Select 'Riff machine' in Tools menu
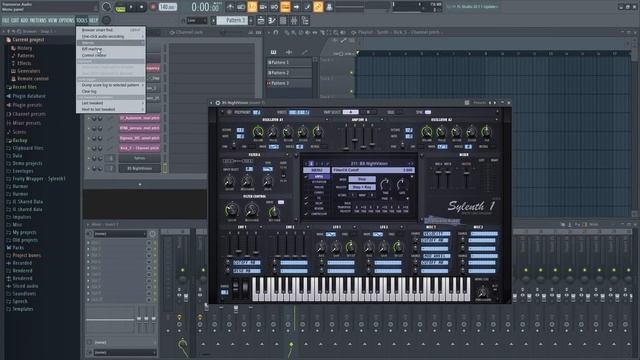This screenshot has width=640, height=360. pos(111,49)
